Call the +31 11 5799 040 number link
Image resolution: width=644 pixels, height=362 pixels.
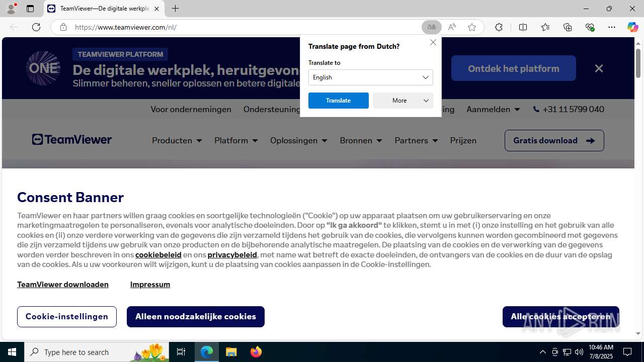click(x=569, y=109)
